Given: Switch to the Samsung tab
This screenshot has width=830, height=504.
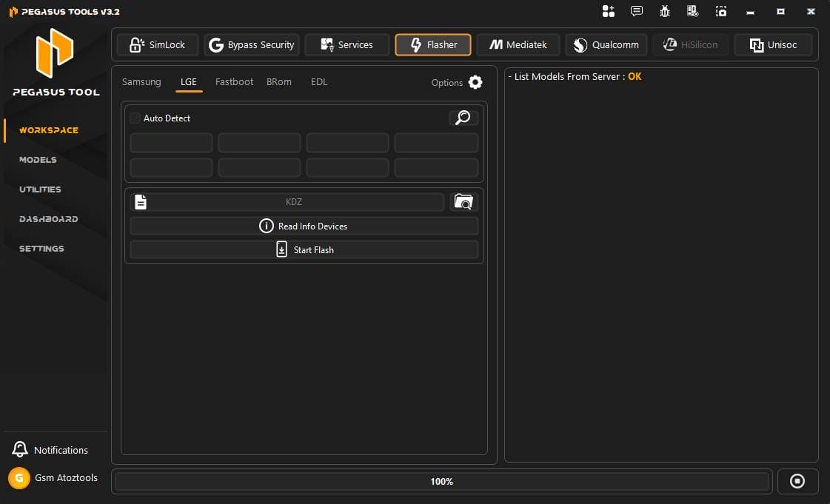Looking at the screenshot, I should click(x=141, y=82).
